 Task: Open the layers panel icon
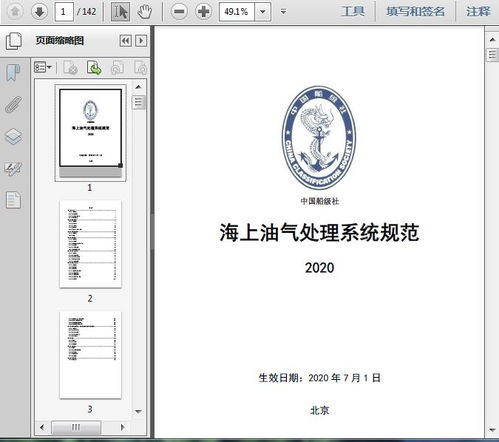(13, 136)
